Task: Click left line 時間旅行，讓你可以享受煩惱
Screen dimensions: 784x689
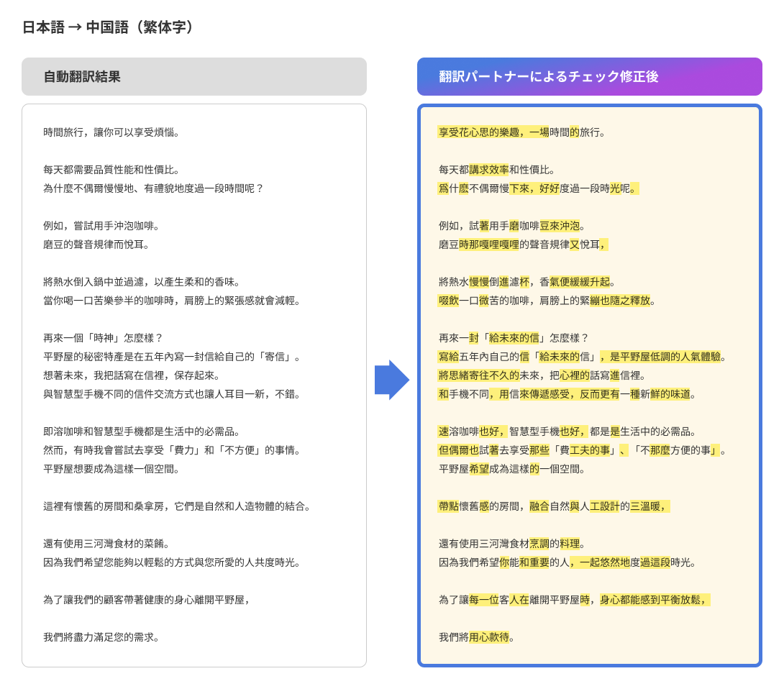Action: tap(111, 132)
